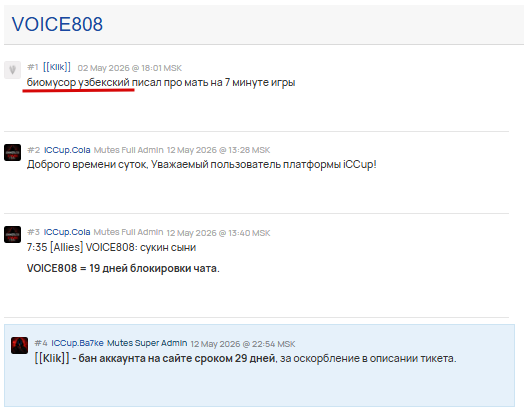Open ICCup.Ba7ke profile link in post #4

pos(77,343)
